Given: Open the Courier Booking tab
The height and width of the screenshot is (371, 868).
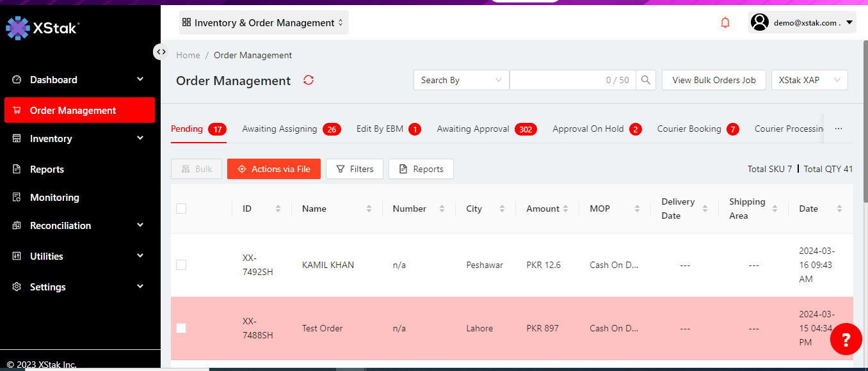Looking at the screenshot, I should 689,129.
